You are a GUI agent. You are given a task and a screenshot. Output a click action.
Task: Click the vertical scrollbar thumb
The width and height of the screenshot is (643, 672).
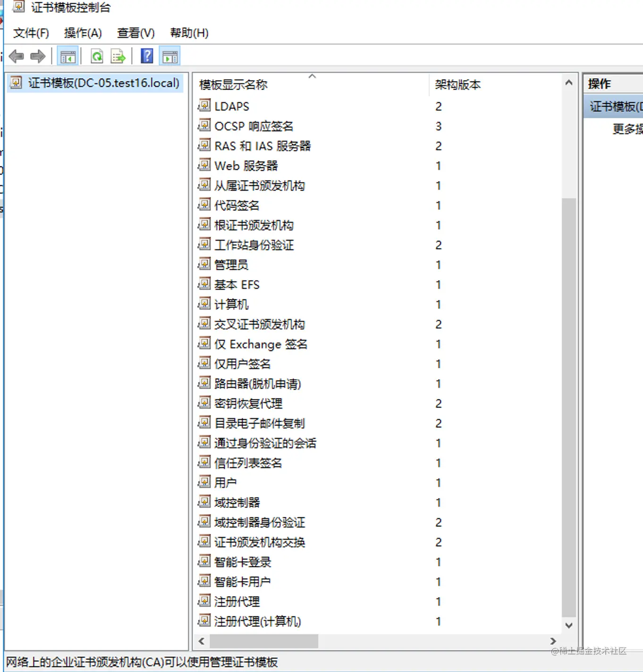569,407
